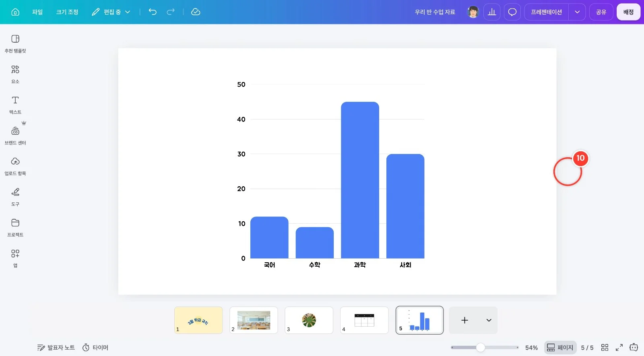Image resolution: width=644 pixels, height=356 pixels.
Task: Open the 텍스트 text panel
Action: pyautogui.click(x=15, y=105)
